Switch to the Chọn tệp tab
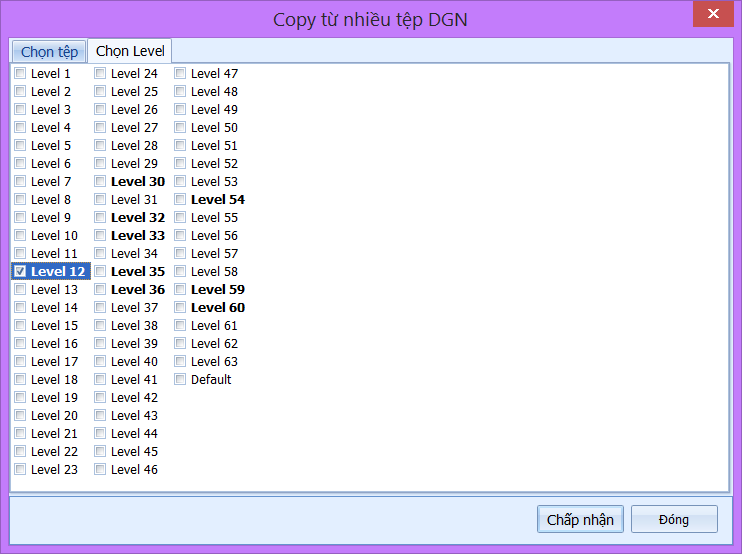This screenshot has width=742, height=554. tap(49, 52)
